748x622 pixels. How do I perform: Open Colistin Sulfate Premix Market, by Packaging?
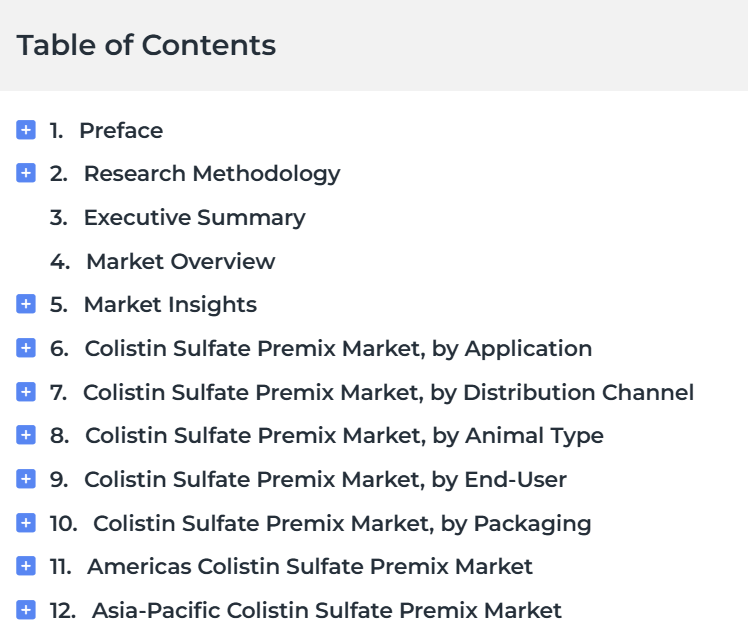coord(342,524)
